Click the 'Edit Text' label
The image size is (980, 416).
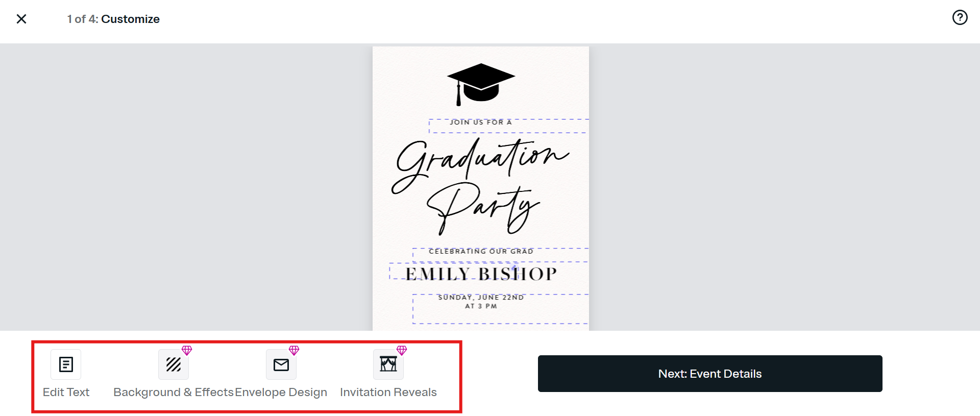[66, 392]
